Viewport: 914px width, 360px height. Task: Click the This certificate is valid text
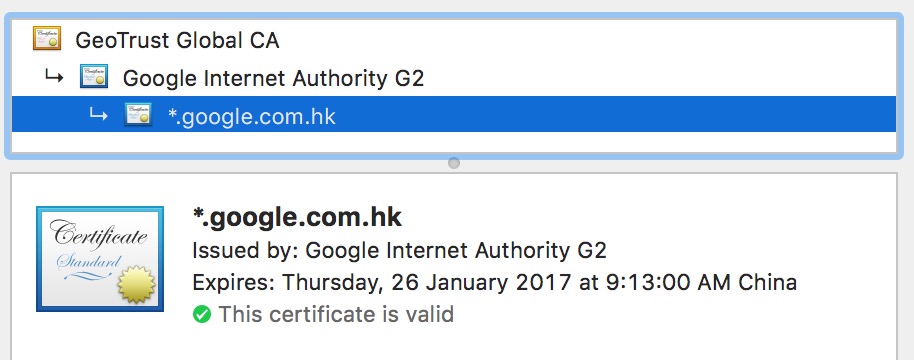pyautogui.click(x=336, y=315)
